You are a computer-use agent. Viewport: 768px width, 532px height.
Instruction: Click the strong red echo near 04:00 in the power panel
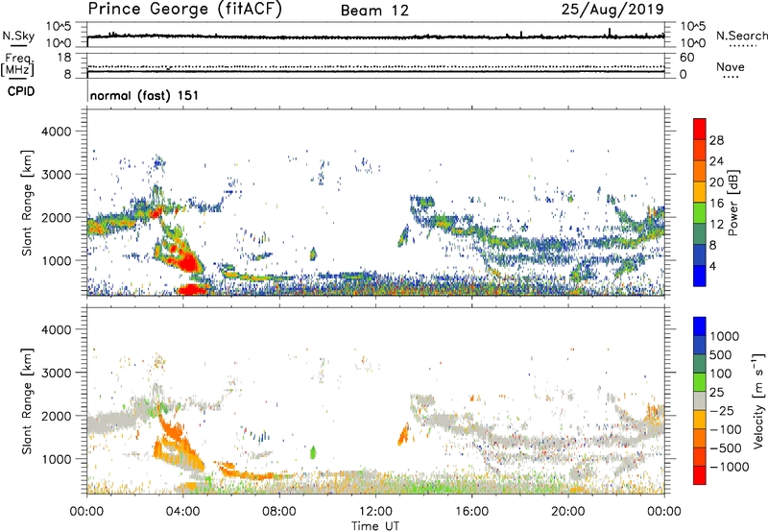coord(188,263)
